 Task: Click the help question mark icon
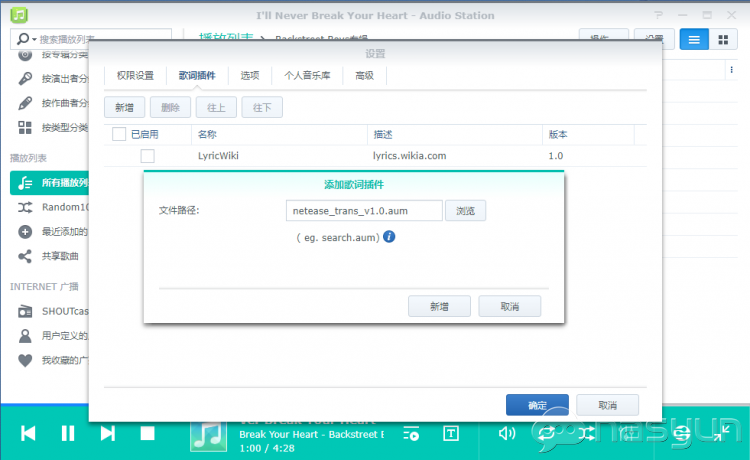pyautogui.click(x=659, y=15)
